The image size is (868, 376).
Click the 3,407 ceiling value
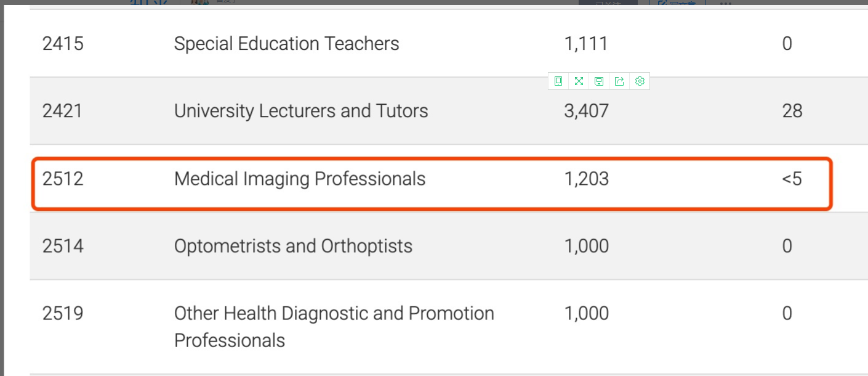(586, 111)
